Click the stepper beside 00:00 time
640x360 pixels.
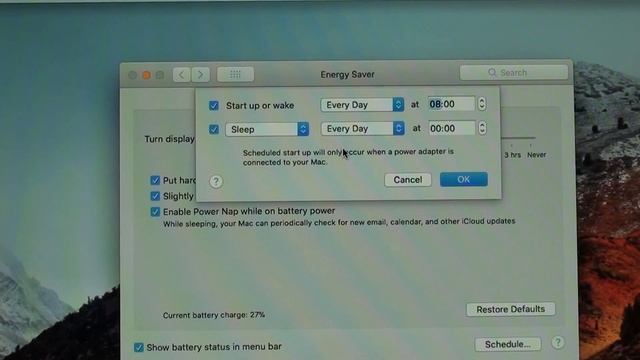coord(482,128)
